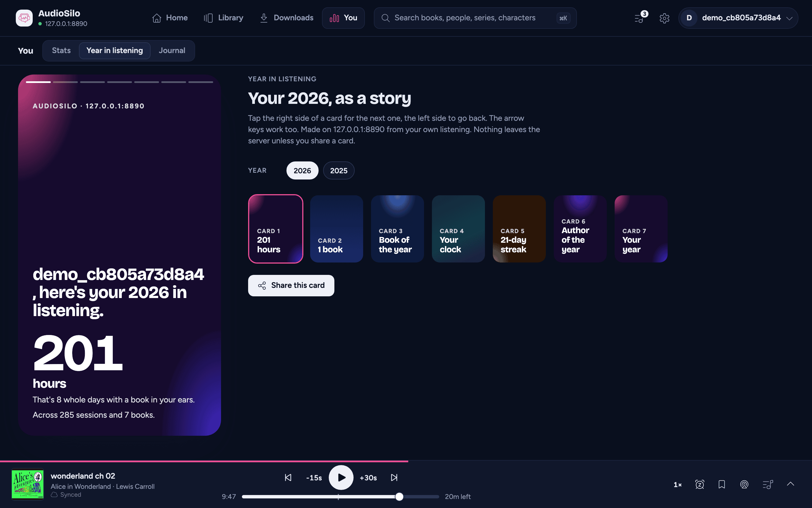Rewind 15 seconds

314,478
